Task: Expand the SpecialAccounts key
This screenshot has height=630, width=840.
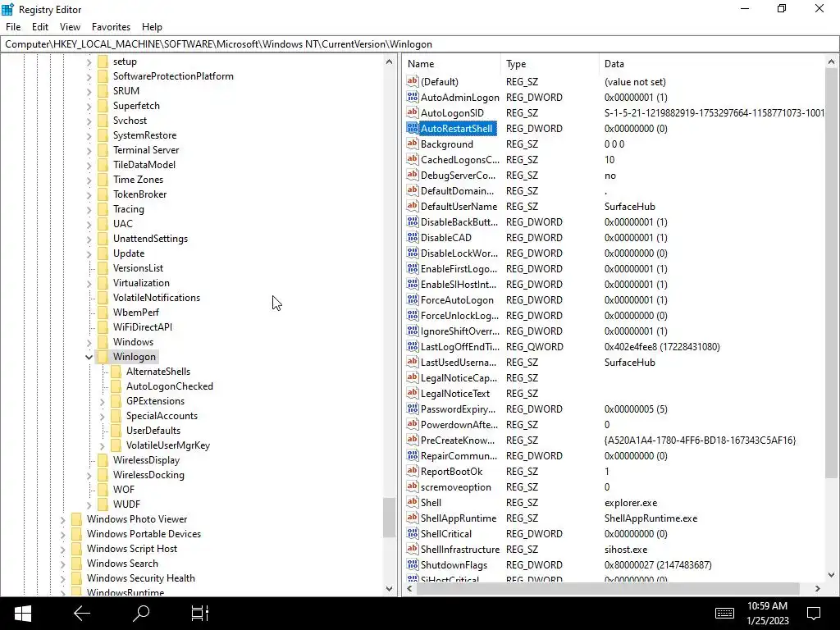Action: 102,416
